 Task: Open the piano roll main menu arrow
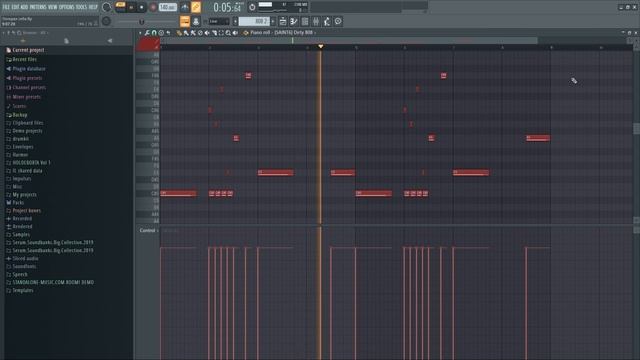(140, 33)
